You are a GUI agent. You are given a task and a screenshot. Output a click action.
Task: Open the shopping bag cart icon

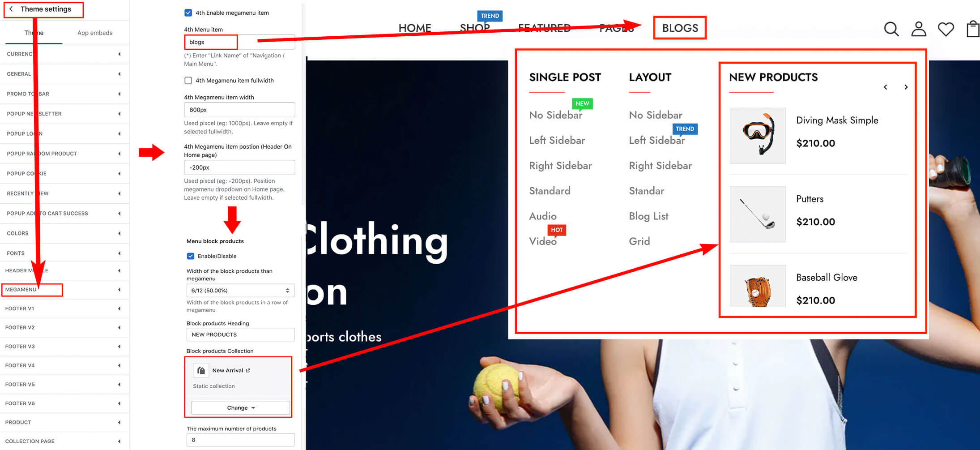pyautogui.click(x=973, y=29)
